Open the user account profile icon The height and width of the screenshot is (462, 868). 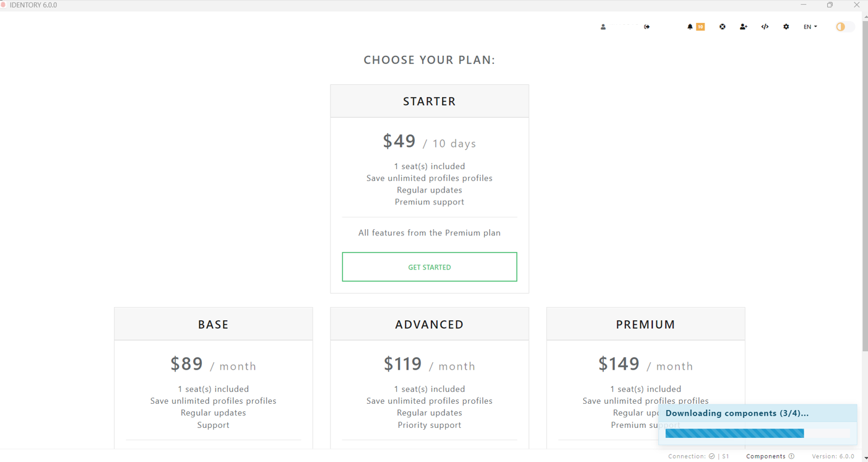coord(603,27)
